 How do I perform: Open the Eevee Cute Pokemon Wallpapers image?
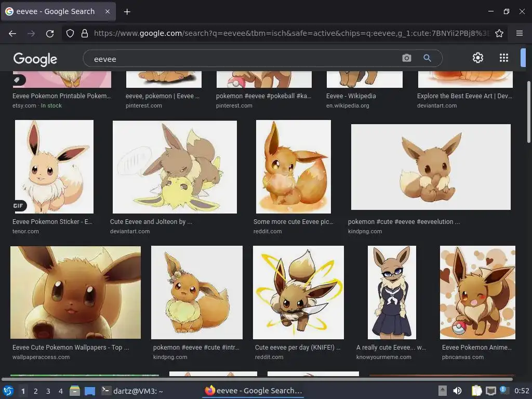[76, 292]
